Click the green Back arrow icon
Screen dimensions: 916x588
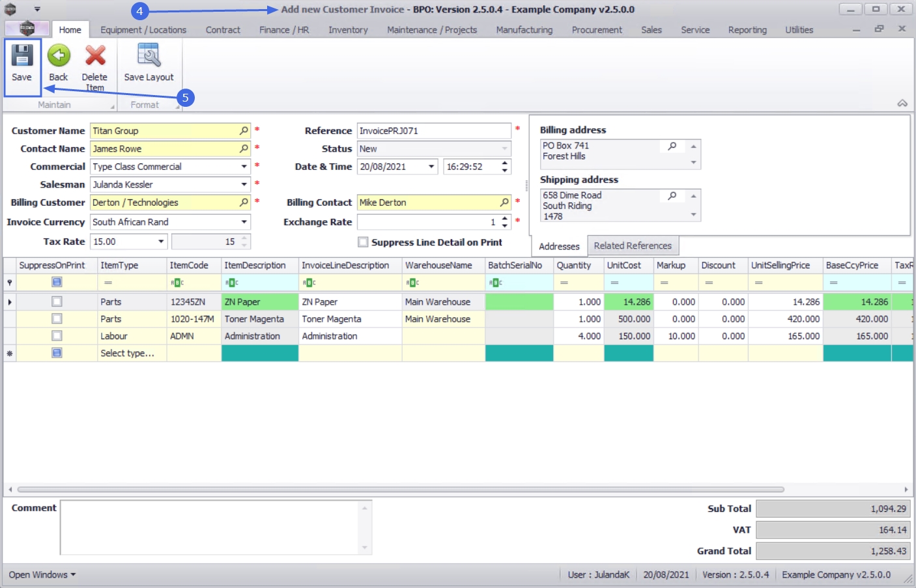(59, 56)
